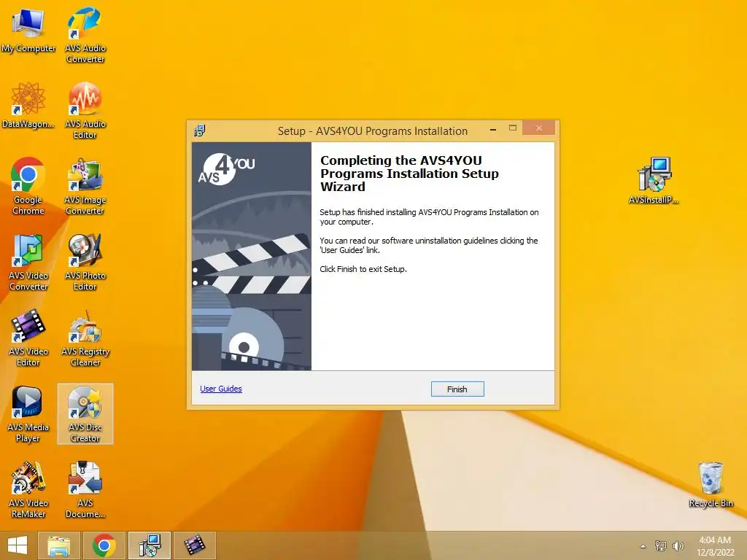The image size is (747, 560).
Task: Click the setup window title text
Action: point(373,131)
